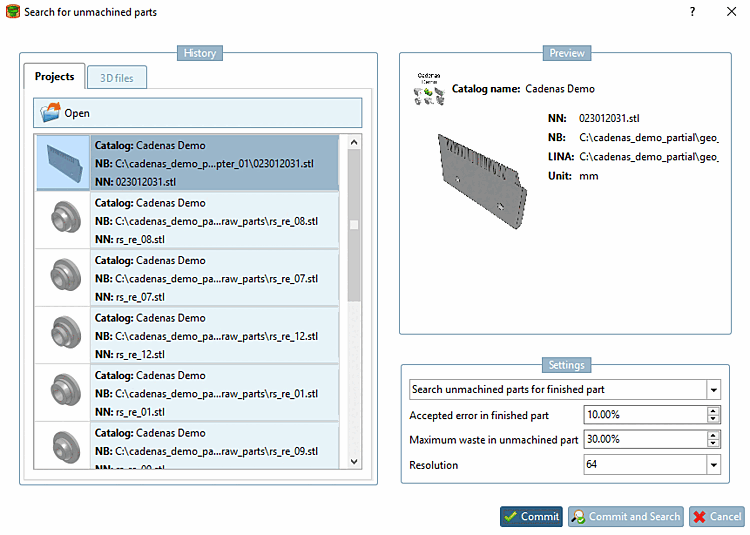
Task: Open the Resolution dropdown
Action: click(x=713, y=465)
